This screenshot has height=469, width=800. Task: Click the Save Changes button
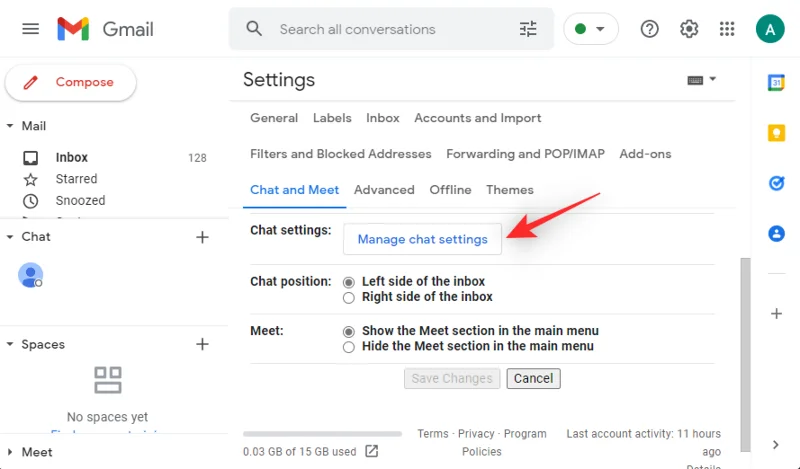(x=452, y=378)
